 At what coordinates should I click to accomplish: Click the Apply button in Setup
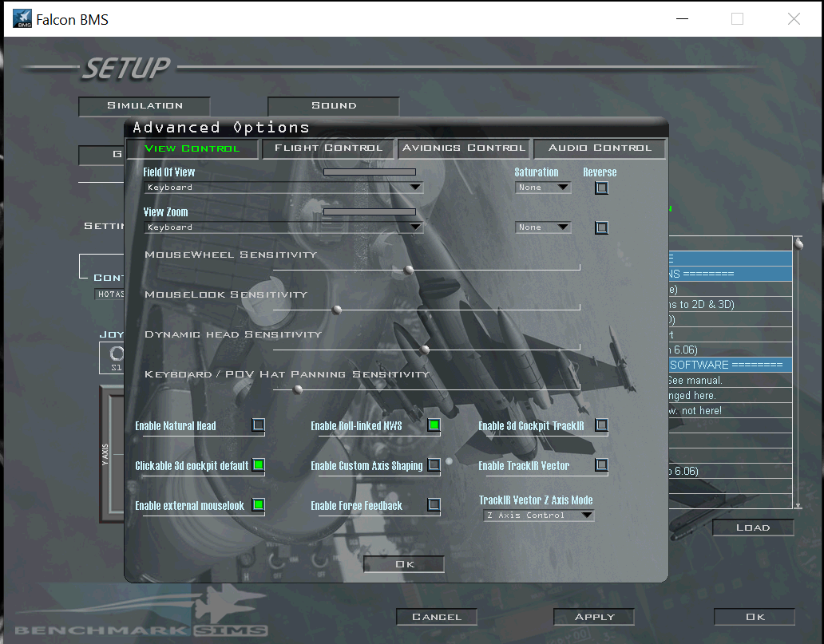tap(594, 617)
